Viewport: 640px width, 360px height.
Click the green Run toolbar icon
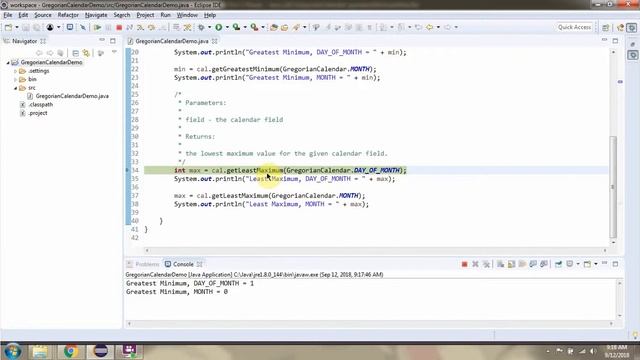(x=219, y=27)
